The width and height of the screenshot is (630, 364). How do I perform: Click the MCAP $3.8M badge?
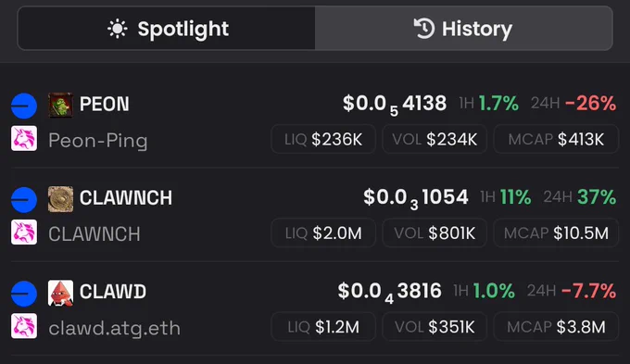click(x=556, y=327)
